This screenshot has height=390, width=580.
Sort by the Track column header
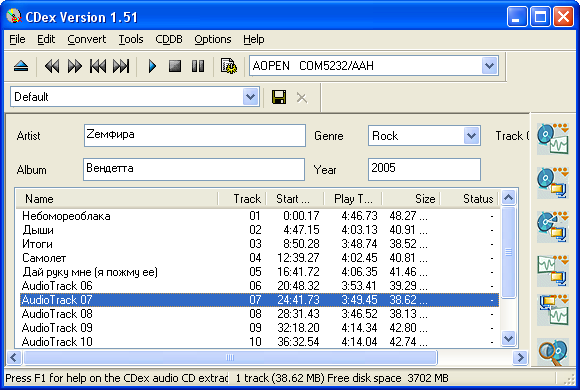242,199
